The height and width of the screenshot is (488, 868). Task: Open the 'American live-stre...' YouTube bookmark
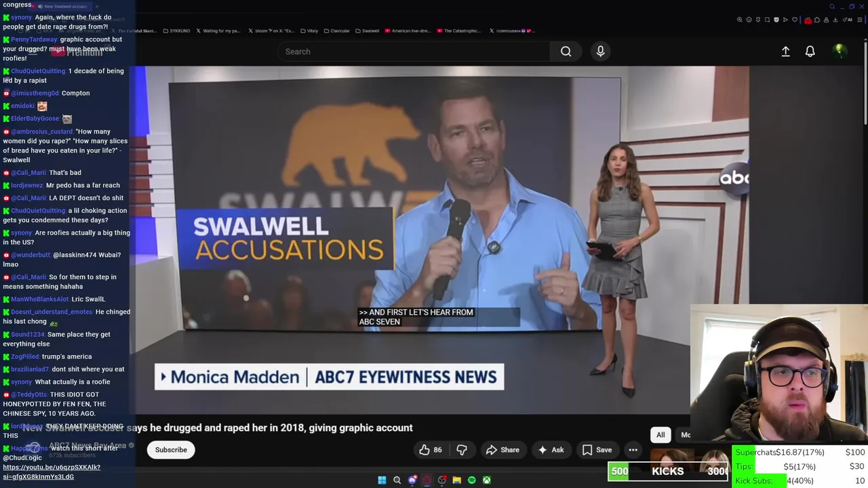pyautogui.click(x=408, y=30)
